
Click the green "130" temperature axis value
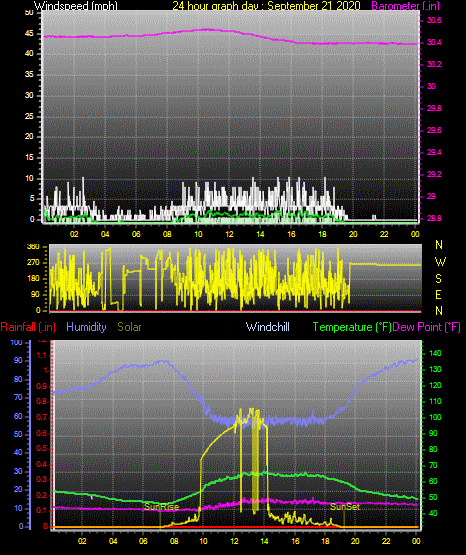click(x=435, y=369)
